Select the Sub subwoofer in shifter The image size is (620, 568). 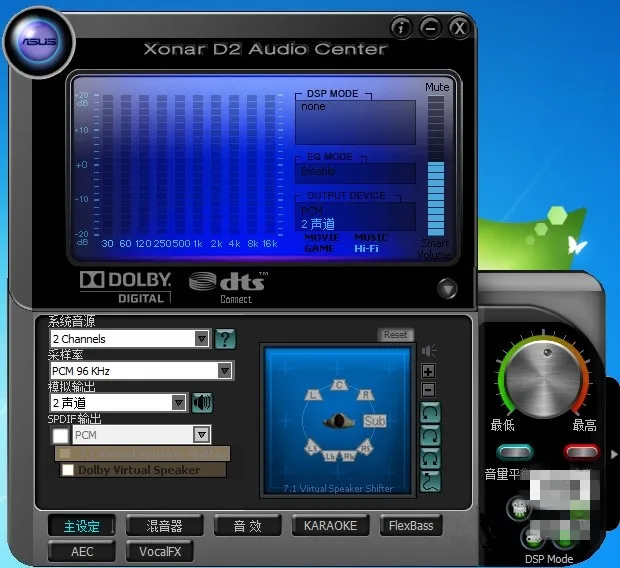coord(374,421)
